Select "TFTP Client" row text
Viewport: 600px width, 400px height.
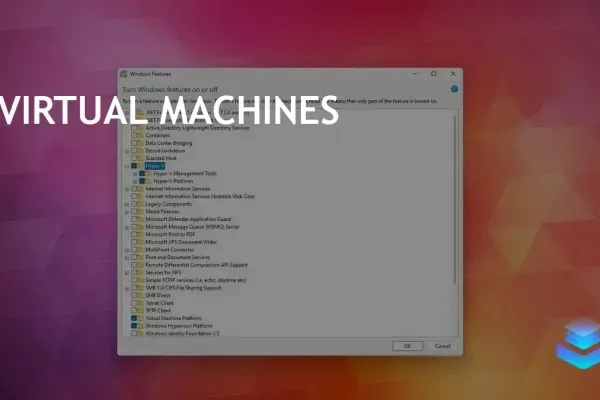[158, 310]
